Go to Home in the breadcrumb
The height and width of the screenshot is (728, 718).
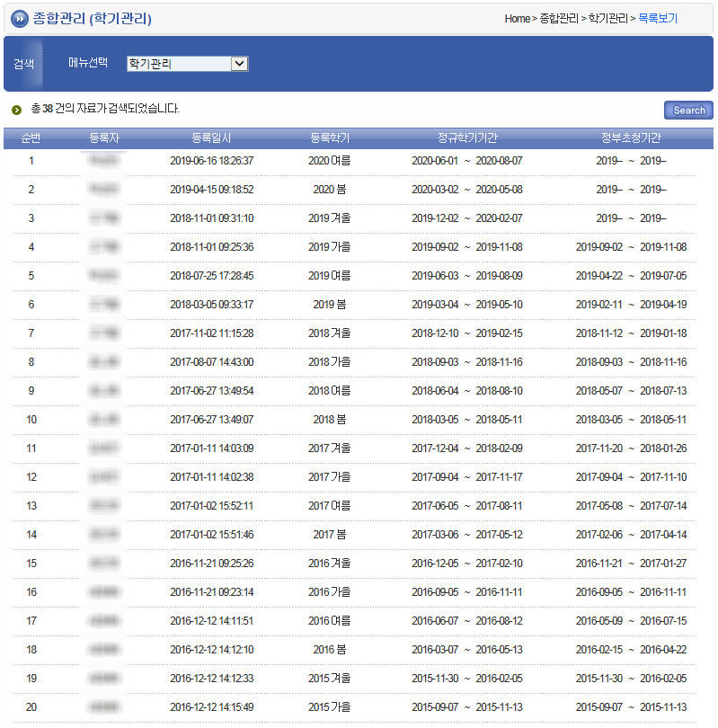pyautogui.click(x=517, y=19)
